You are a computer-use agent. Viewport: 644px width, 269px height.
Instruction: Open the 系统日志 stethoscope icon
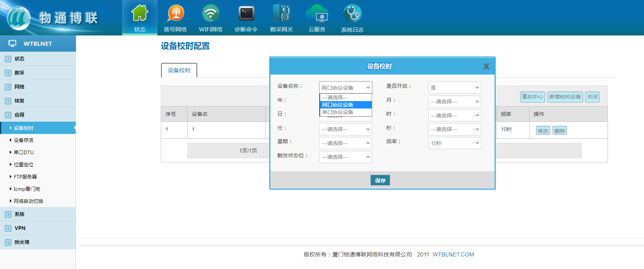[x=352, y=14]
